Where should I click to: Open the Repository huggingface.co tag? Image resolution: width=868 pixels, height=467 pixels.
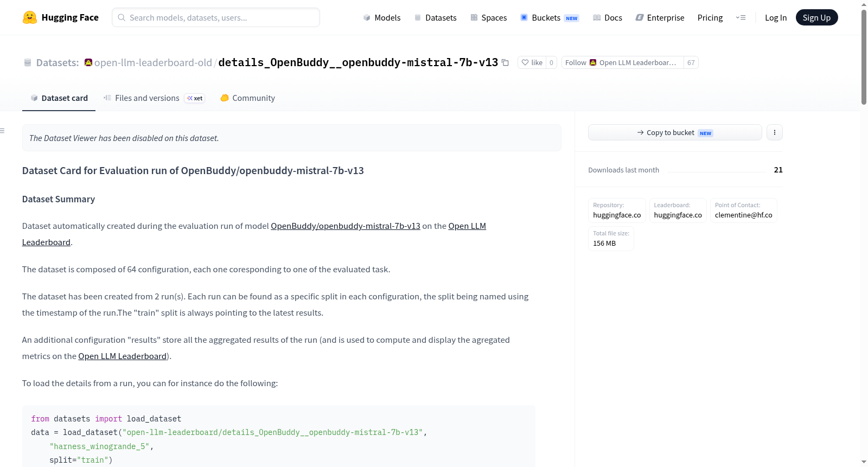(x=617, y=210)
